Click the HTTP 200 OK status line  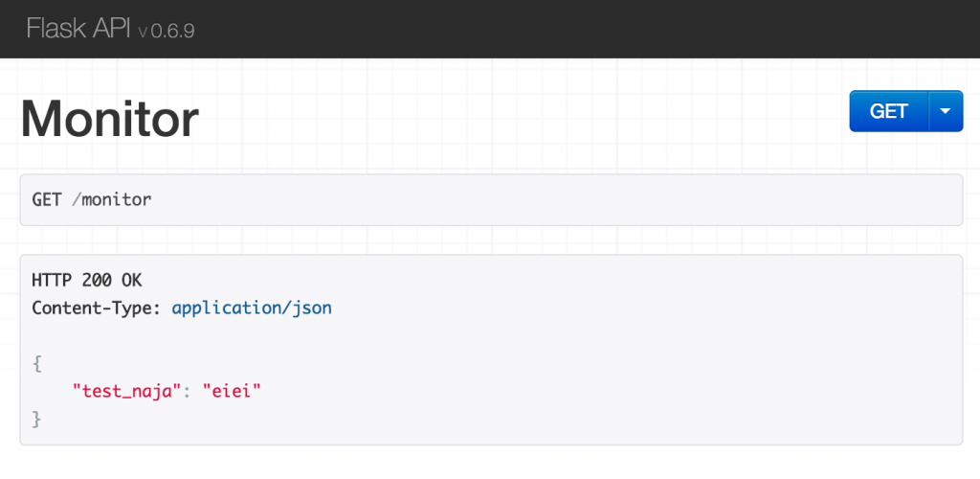coord(86,281)
